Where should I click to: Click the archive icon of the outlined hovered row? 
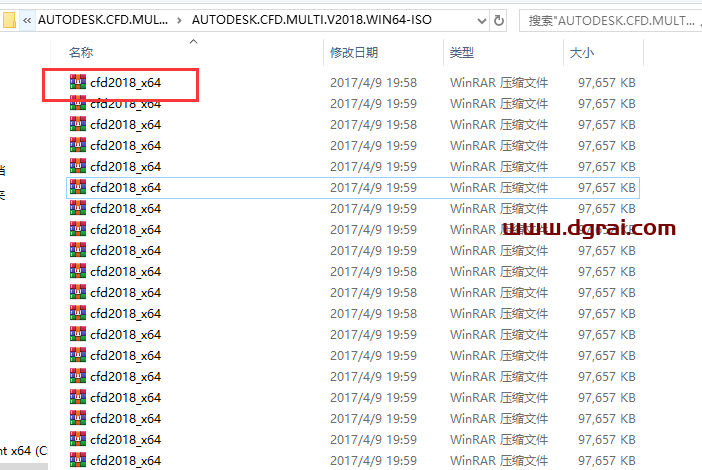point(78,187)
